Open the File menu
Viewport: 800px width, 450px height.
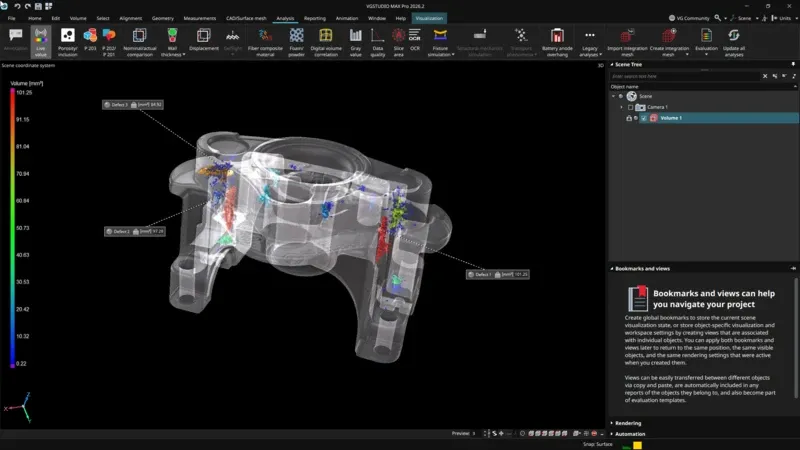[11, 18]
